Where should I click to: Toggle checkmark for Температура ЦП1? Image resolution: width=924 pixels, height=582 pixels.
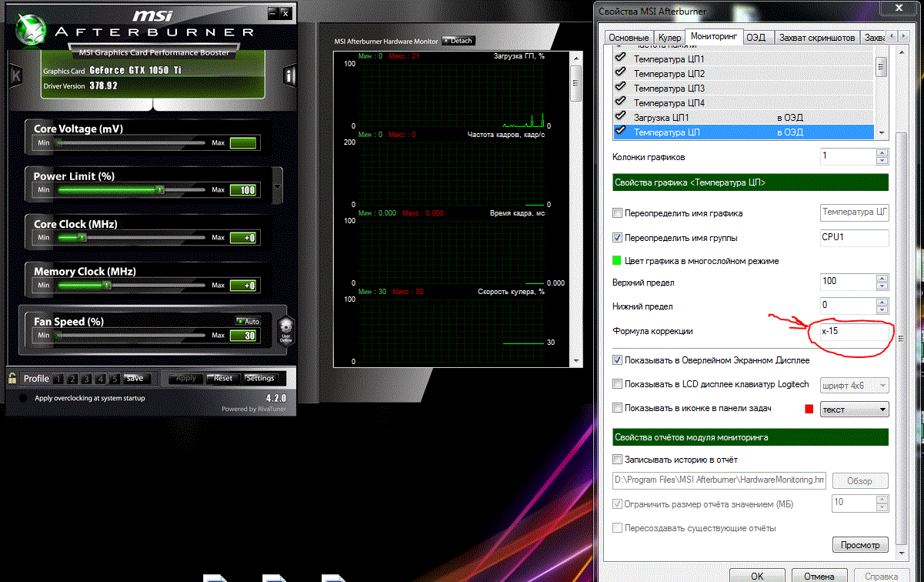(620, 59)
